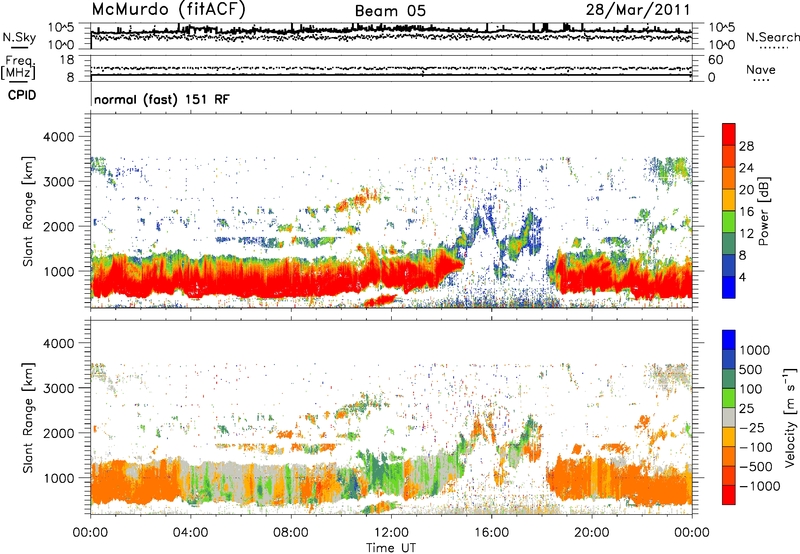
Task: Click the -1000 tick on velocity colorbar
Action: [x=759, y=486]
